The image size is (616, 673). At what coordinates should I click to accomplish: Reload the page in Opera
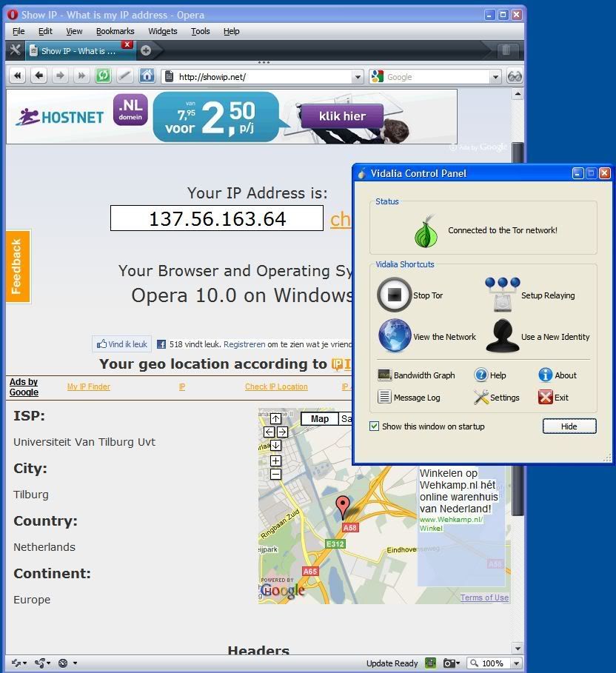pyautogui.click(x=103, y=76)
